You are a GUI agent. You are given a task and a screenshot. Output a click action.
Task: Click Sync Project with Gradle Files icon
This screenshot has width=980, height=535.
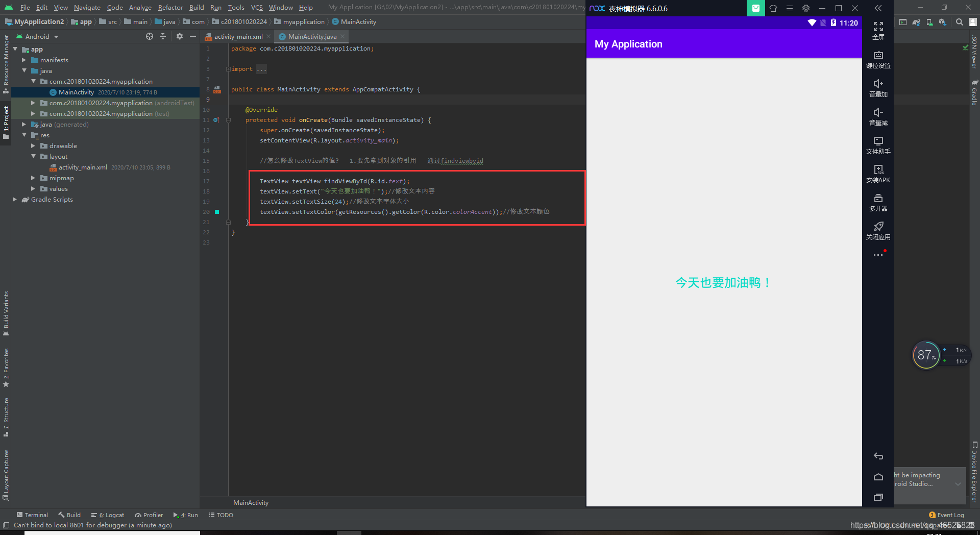tap(916, 22)
